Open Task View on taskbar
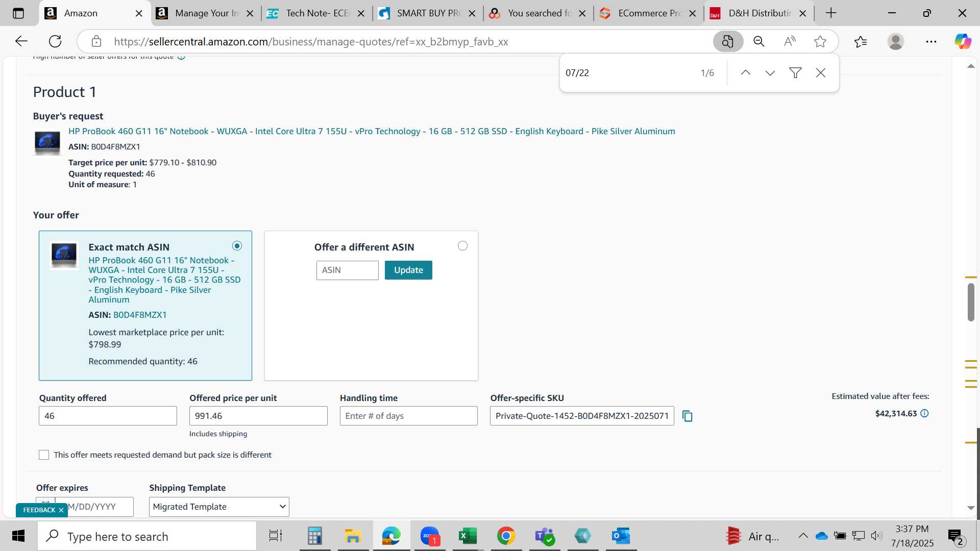The height and width of the screenshot is (551, 980). [x=276, y=536]
